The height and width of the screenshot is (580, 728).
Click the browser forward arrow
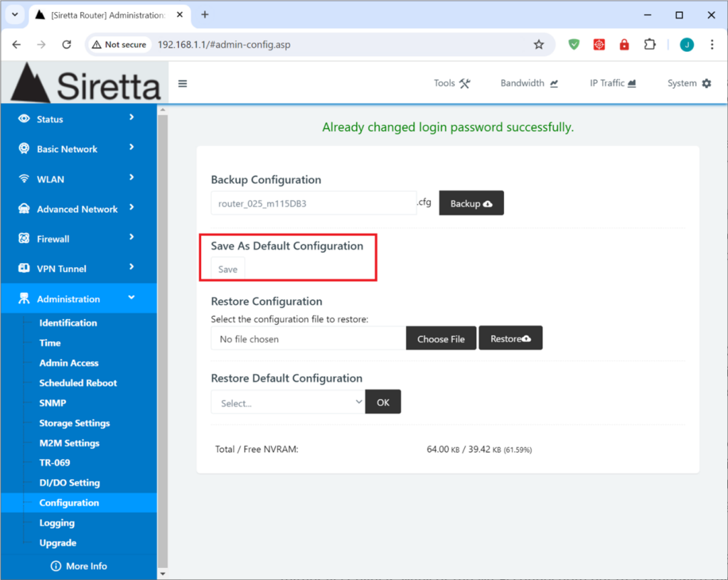(x=42, y=45)
